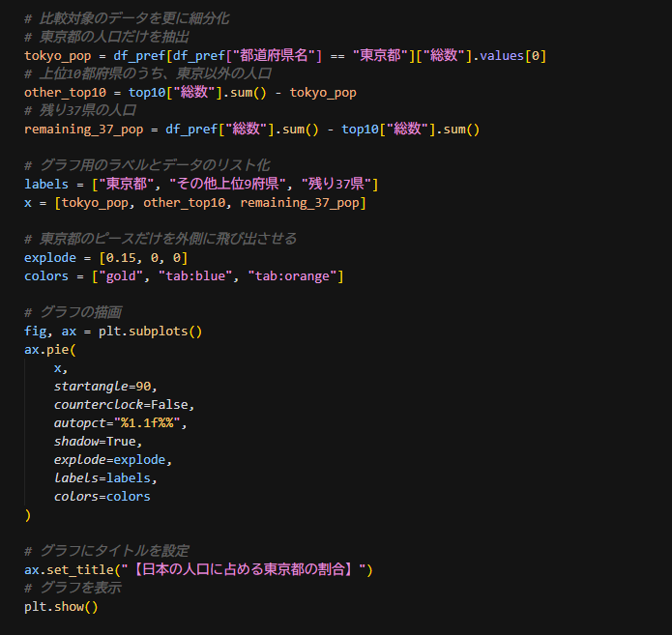Click the 0.15 value in the explode list
The width and height of the screenshot is (672, 635).
click(121, 258)
